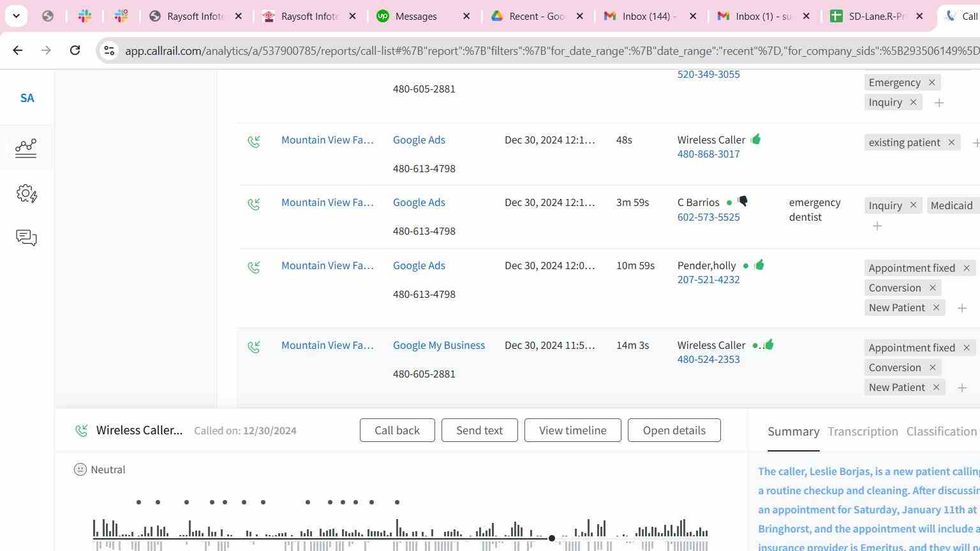Reload the page
Image resolution: width=980 pixels, height=551 pixels.
(75, 50)
